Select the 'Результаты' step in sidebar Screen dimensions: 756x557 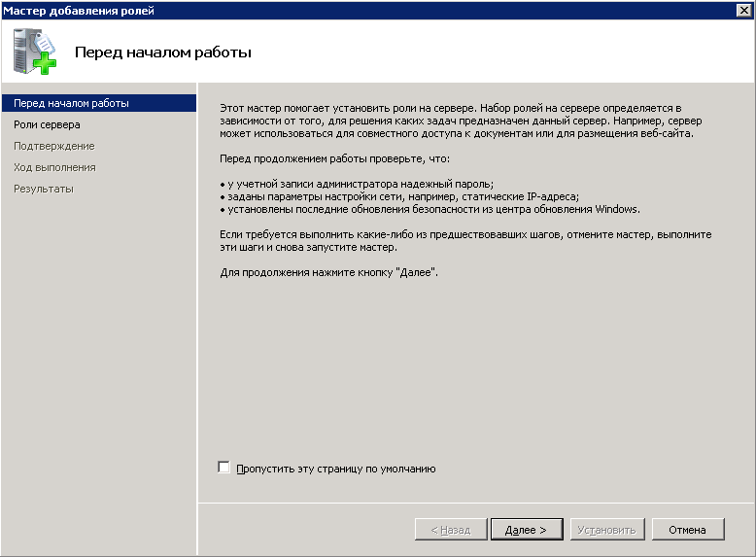(x=43, y=189)
